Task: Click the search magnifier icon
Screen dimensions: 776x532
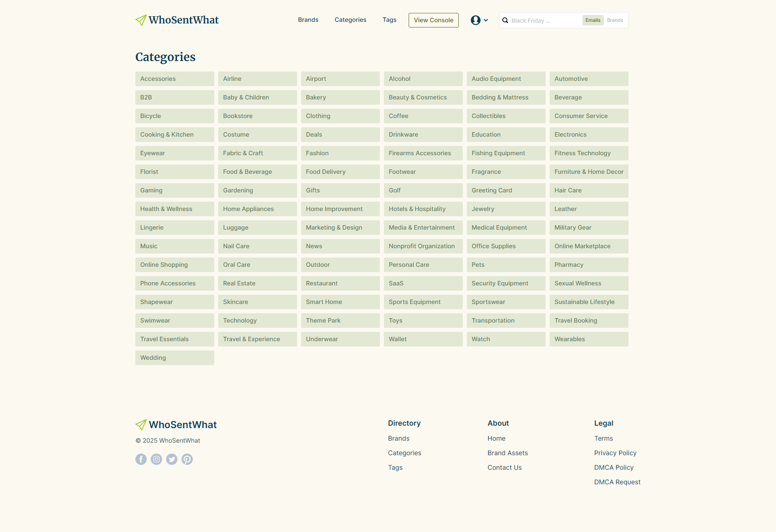Action: click(x=505, y=20)
